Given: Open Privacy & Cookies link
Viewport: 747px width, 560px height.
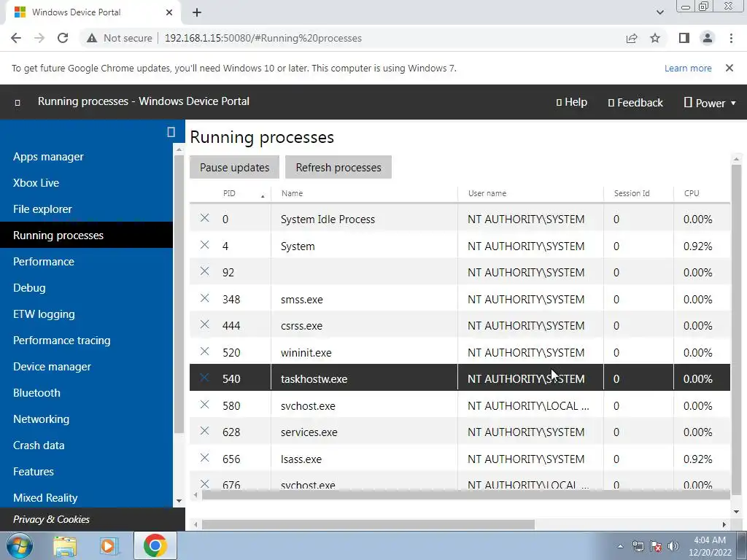Looking at the screenshot, I should click(x=52, y=519).
